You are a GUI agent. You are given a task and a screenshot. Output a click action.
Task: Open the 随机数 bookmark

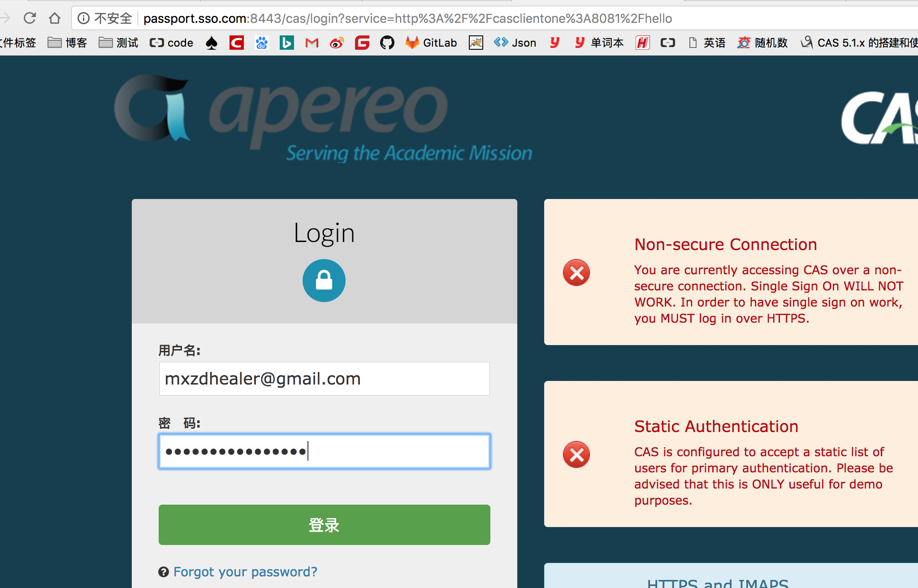coord(763,43)
